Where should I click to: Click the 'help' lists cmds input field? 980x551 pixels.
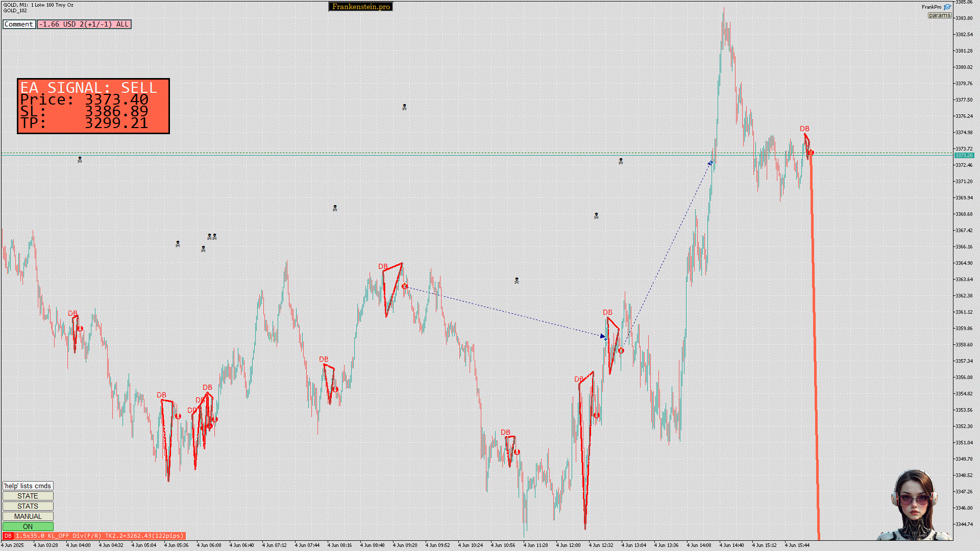point(28,486)
